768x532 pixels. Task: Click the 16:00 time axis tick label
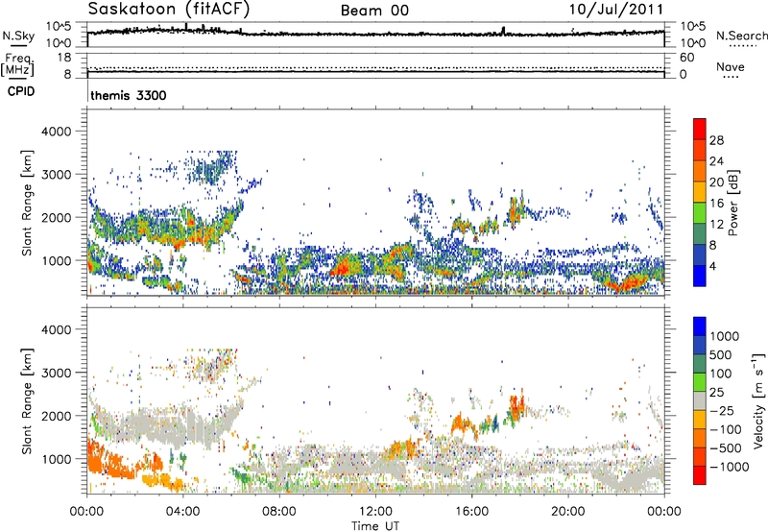(x=471, y=511)
